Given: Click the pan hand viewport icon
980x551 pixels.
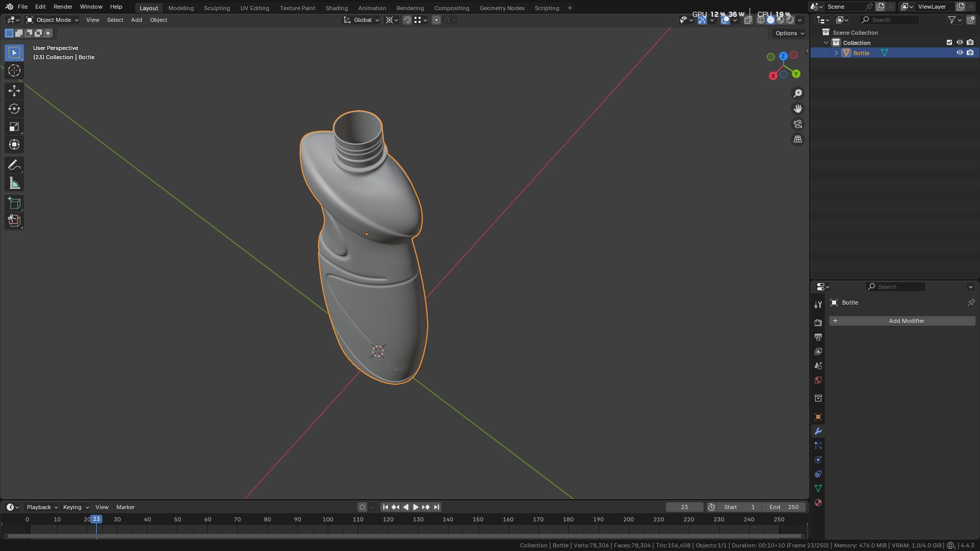Looking at the screenshot, I should [797, 109].
